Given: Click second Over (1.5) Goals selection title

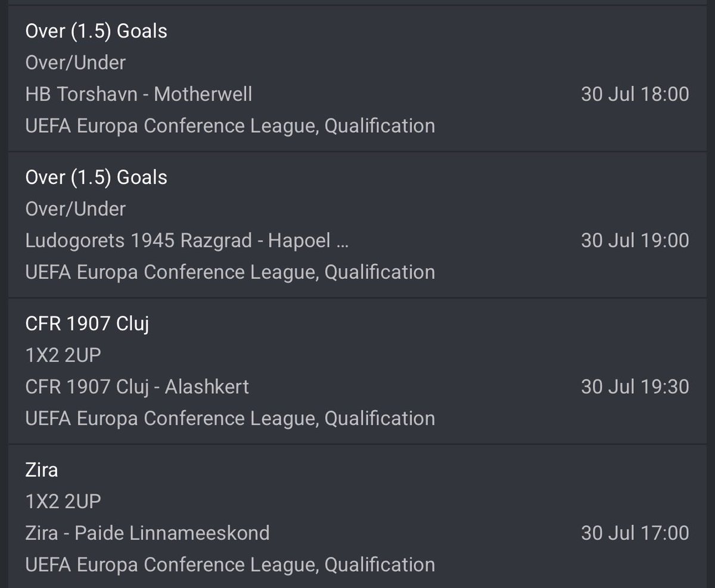Looking at the screenshot, I should click(97, 177).
